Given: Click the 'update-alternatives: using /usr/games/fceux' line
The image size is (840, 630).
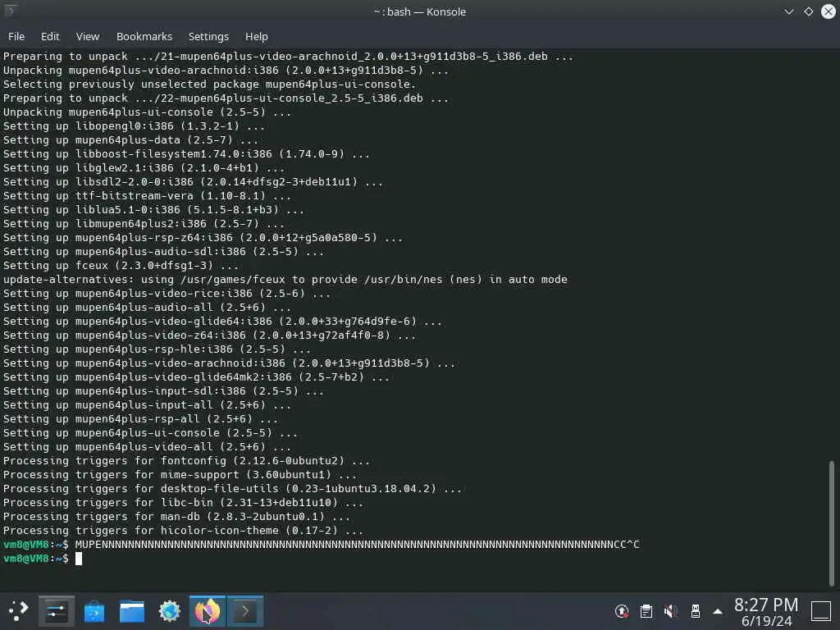Looking at the screenshot, I should (285, 279).
